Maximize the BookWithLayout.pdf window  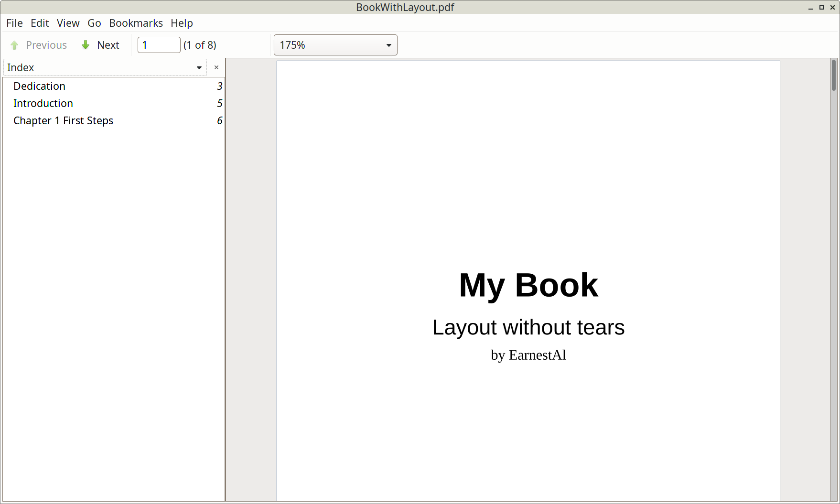pos(821,7)
